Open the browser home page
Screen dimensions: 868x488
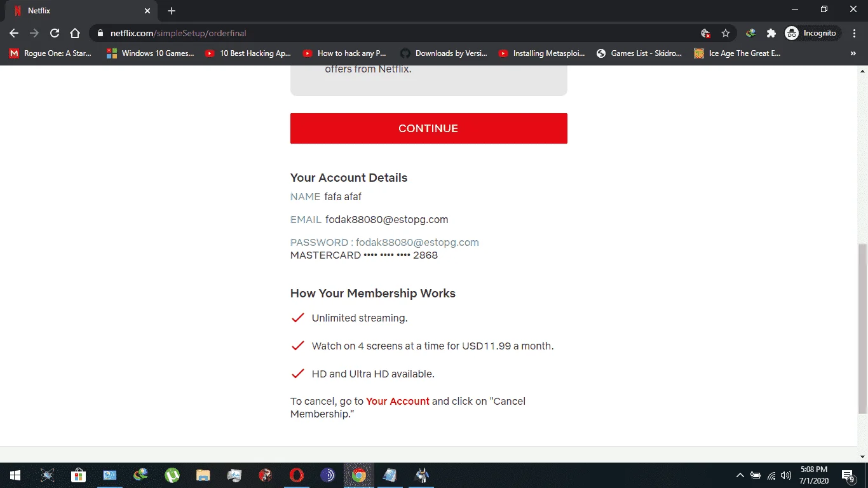click(x=75, y=33)
